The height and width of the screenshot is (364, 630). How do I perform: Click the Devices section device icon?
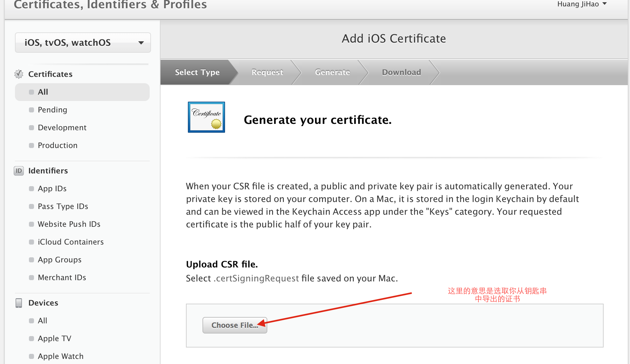coord(19,303)
